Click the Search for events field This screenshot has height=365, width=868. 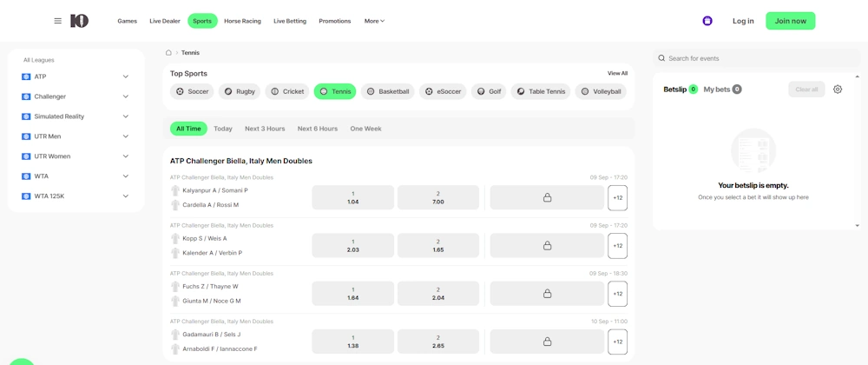tap(757, 58)
